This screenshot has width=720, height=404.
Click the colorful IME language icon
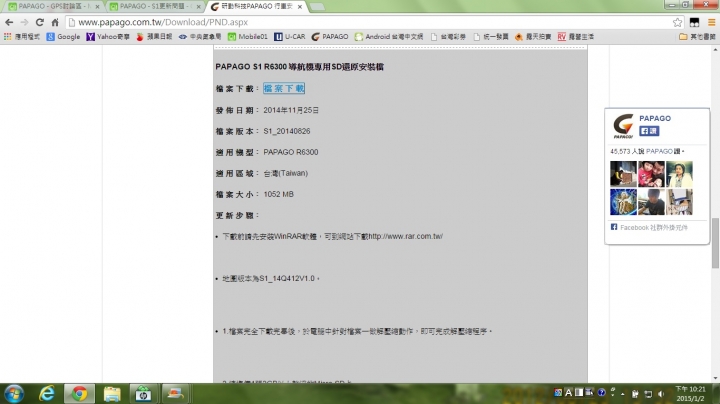click(x=558, y=393)
